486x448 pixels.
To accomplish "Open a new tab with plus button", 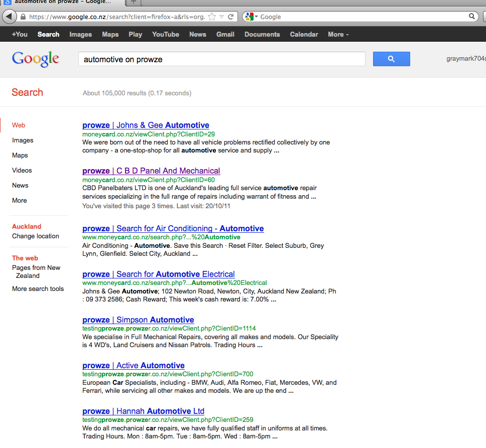I will (x=133, y=2).
